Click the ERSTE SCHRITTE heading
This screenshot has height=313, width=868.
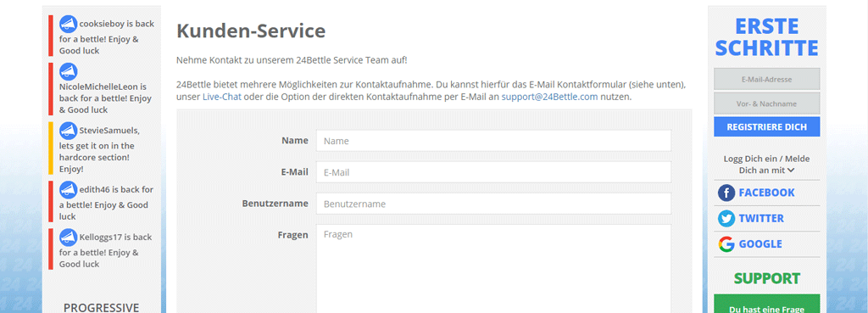tap(766, 37)
